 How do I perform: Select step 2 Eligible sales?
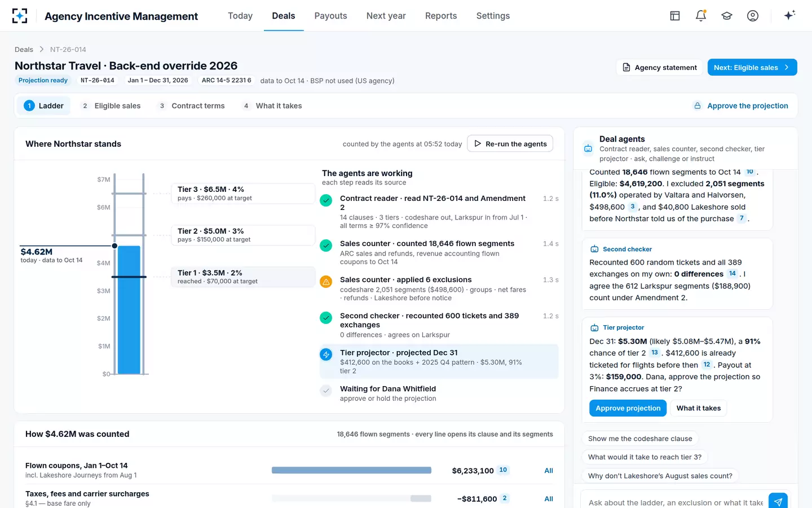pos(111,106)
